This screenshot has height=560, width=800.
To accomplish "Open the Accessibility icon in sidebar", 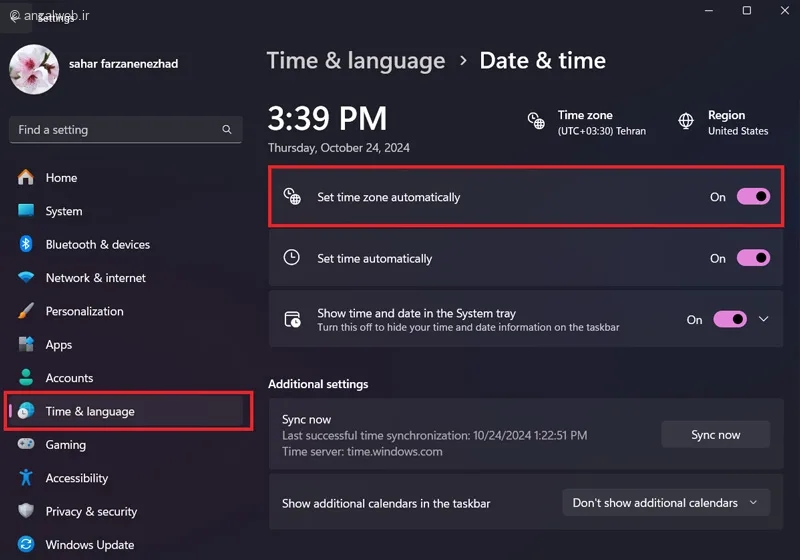I will coord(26,478).
